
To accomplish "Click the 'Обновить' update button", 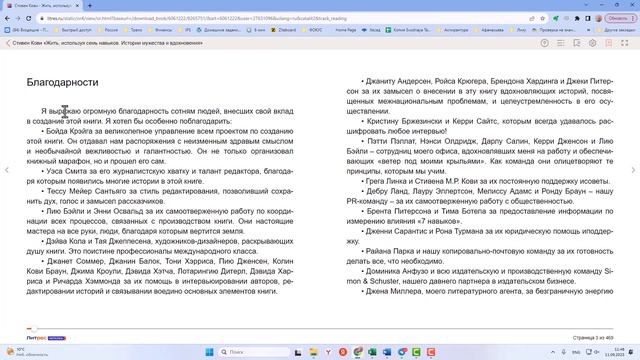I will coord(621,18).
